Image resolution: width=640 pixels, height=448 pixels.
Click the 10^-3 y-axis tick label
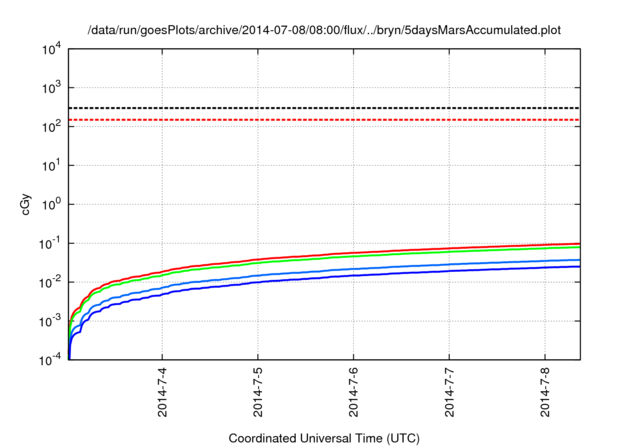tap(51, 321)
